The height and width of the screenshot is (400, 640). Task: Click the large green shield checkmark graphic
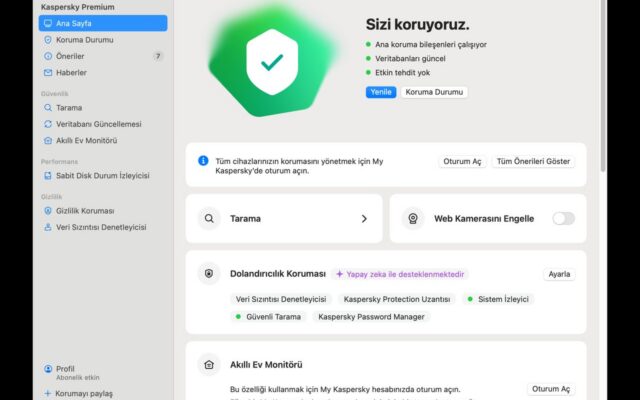[x=272, y=62]
